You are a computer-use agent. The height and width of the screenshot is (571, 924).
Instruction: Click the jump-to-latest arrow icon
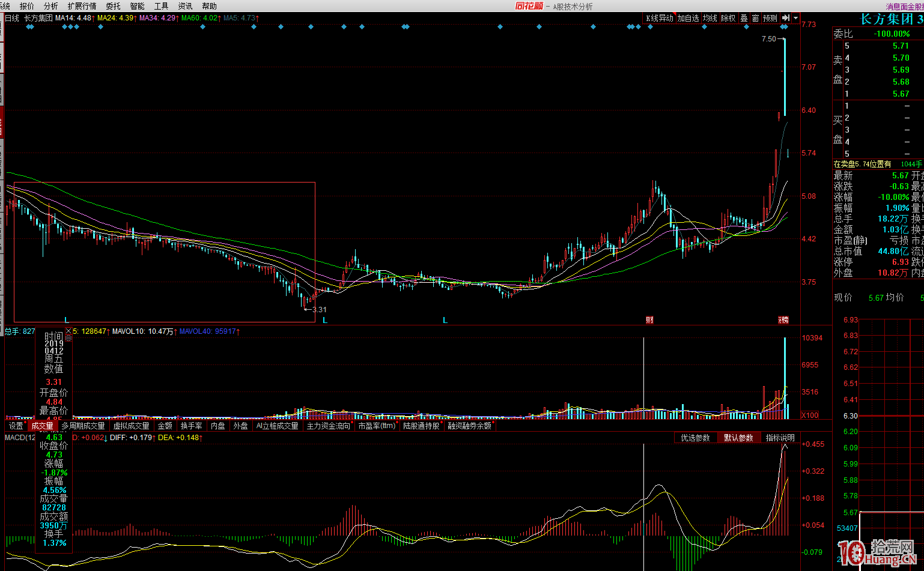(x=785, y=18)
